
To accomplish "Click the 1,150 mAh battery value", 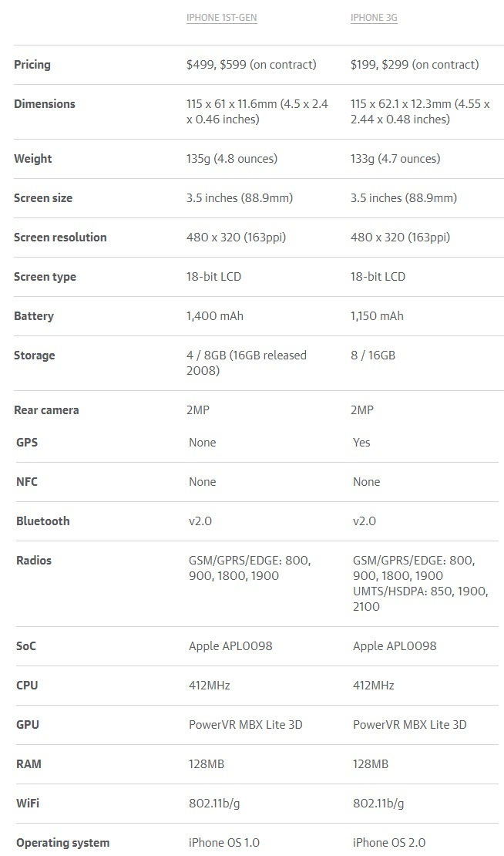I will click(x=377, y=316).
